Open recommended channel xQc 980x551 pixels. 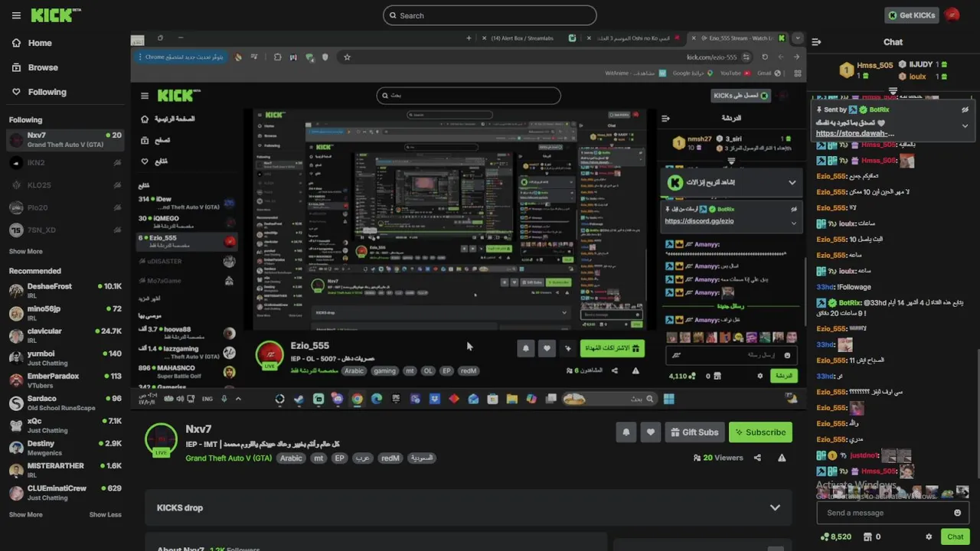point(65,425)
